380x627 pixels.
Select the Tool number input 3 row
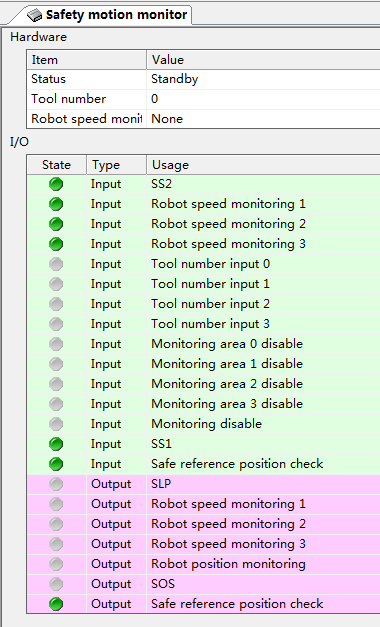pyautogui.click(x=203, y=324)
